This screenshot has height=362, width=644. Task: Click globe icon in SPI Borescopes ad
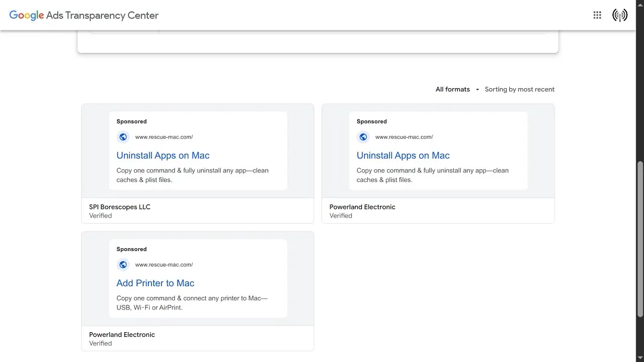(x=123, y=137)
